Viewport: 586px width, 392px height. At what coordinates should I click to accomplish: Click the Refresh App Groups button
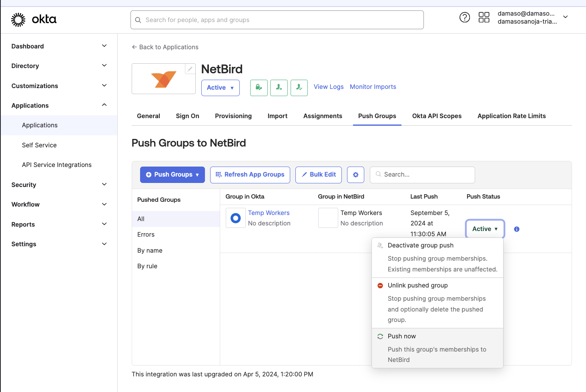tap(250, 175)
